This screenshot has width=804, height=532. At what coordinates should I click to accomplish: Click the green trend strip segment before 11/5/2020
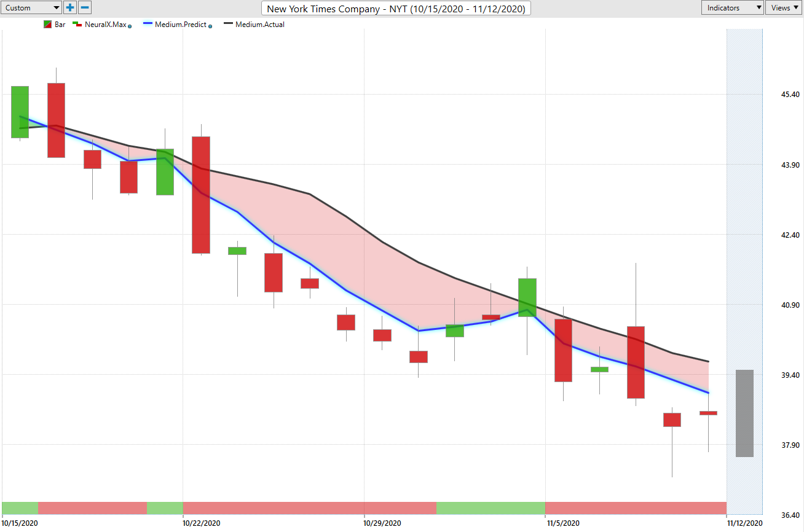pos(491,508)
